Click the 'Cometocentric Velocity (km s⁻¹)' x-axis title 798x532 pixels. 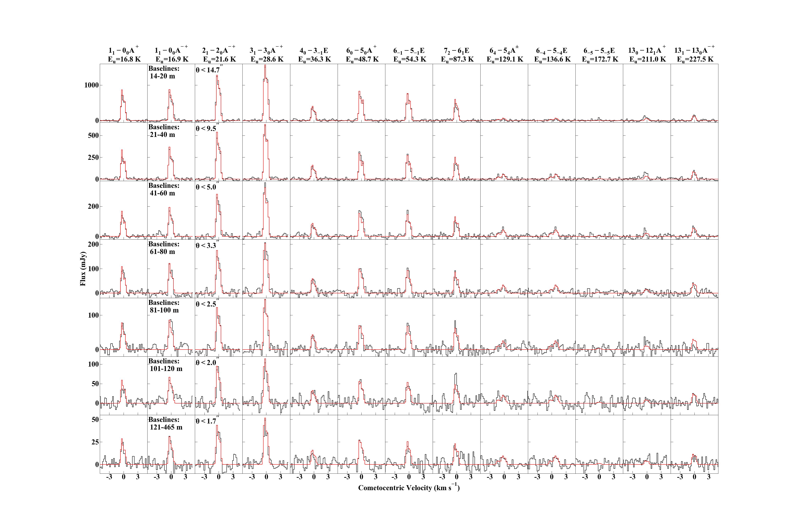pos(409,488)
